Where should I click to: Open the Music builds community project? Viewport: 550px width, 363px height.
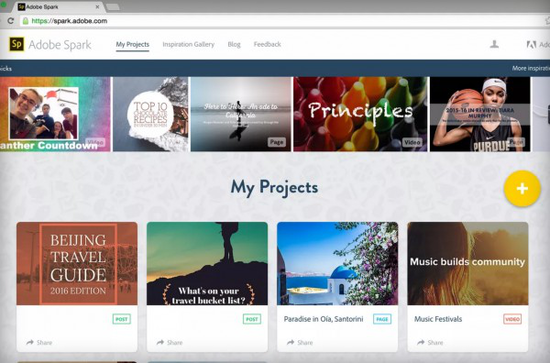(x=468, y=263)
